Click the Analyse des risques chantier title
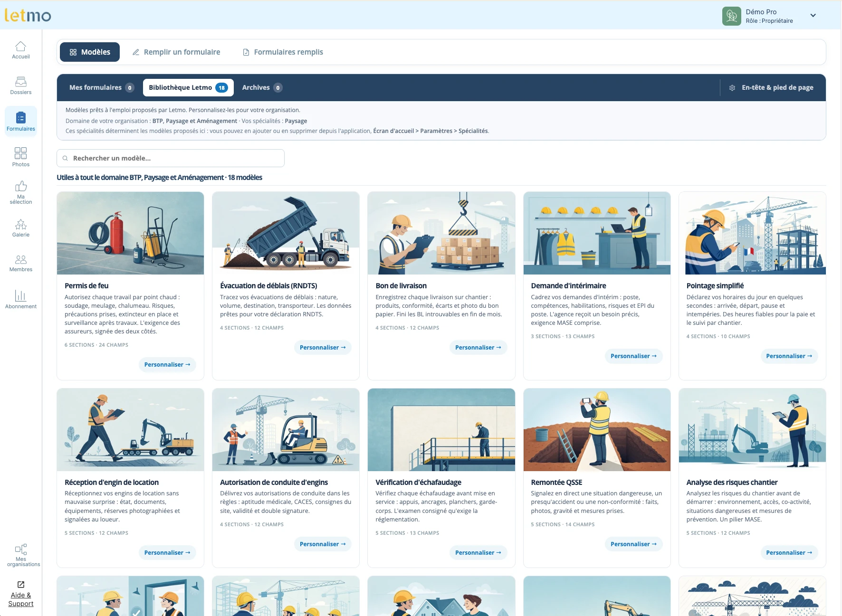 [732, 483]
